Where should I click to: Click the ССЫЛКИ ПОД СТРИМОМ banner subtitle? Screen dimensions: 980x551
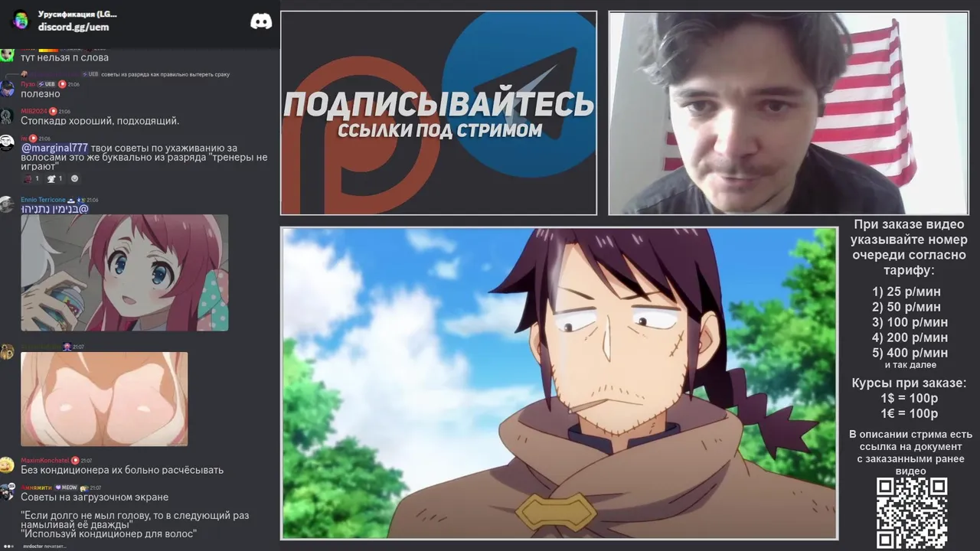[x=439, y=130]
